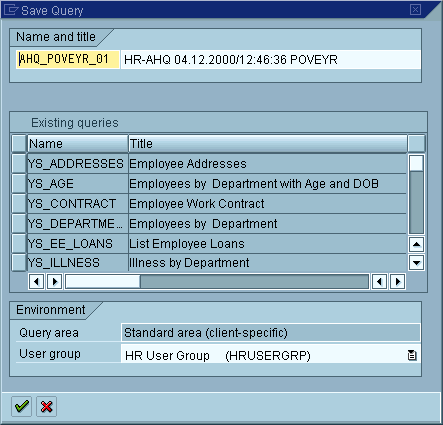
Task: Click the Name column header
Action: [78, 144]
